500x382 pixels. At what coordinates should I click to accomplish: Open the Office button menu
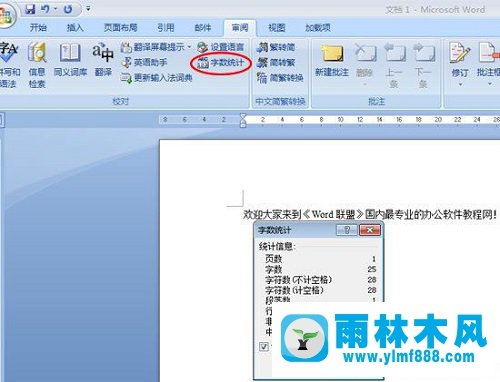(x=5, y=16)
